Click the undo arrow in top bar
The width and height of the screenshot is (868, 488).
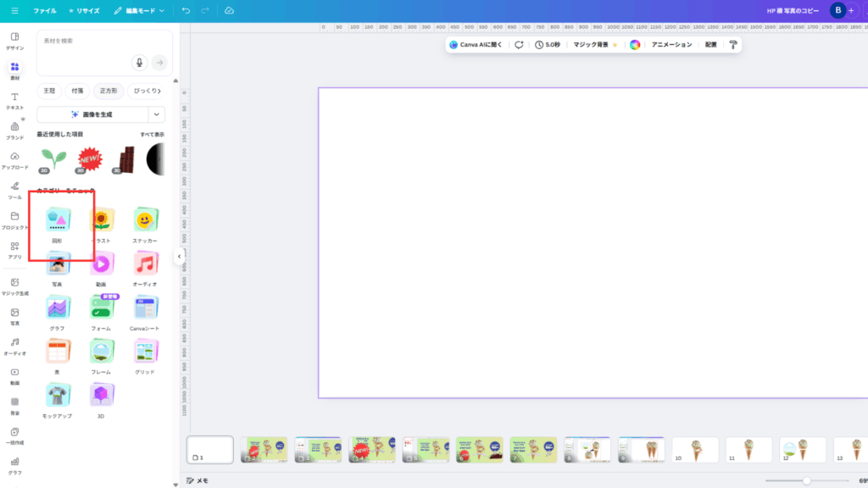(186, 10)
